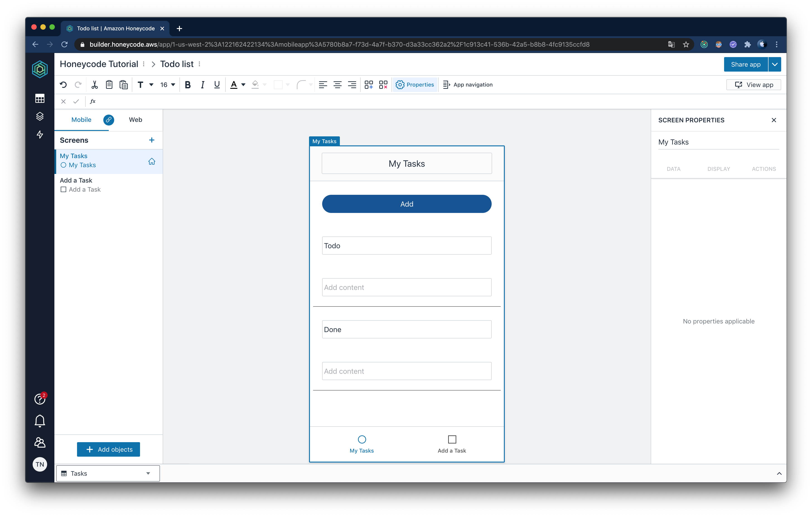Image resolution: width=812 pixels, height=516 pixels.
Task: Expand the bottom table panel chevron
Action: (779, 473)
